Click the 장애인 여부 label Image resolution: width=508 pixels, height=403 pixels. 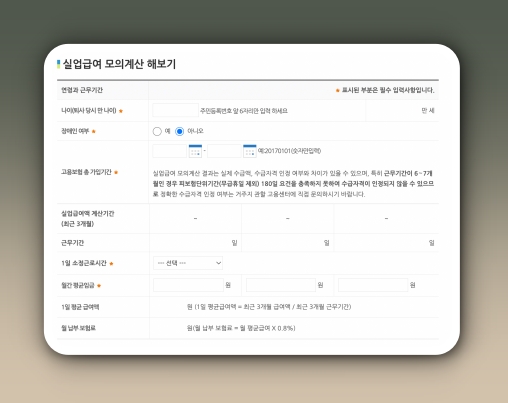click(x=75, y=131)
